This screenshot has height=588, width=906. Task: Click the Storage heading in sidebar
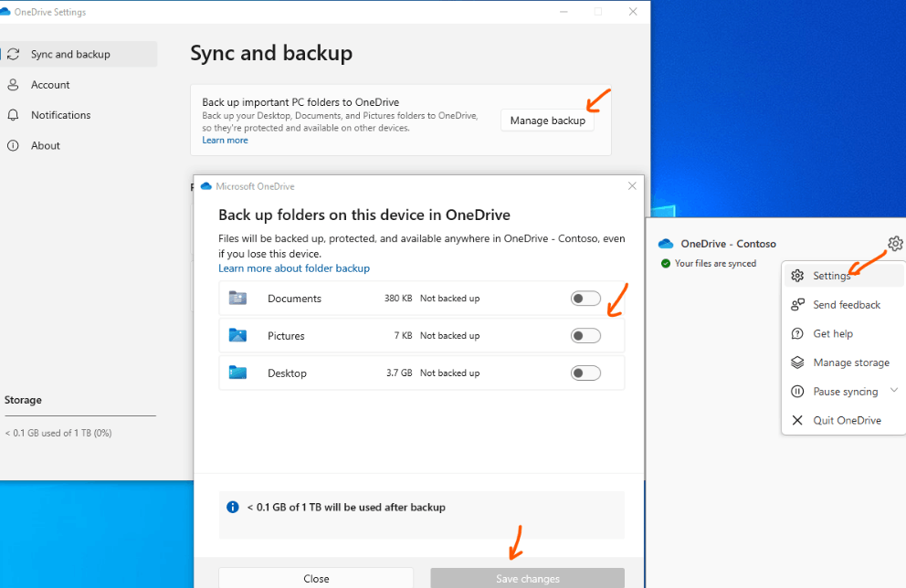[23, 400]
